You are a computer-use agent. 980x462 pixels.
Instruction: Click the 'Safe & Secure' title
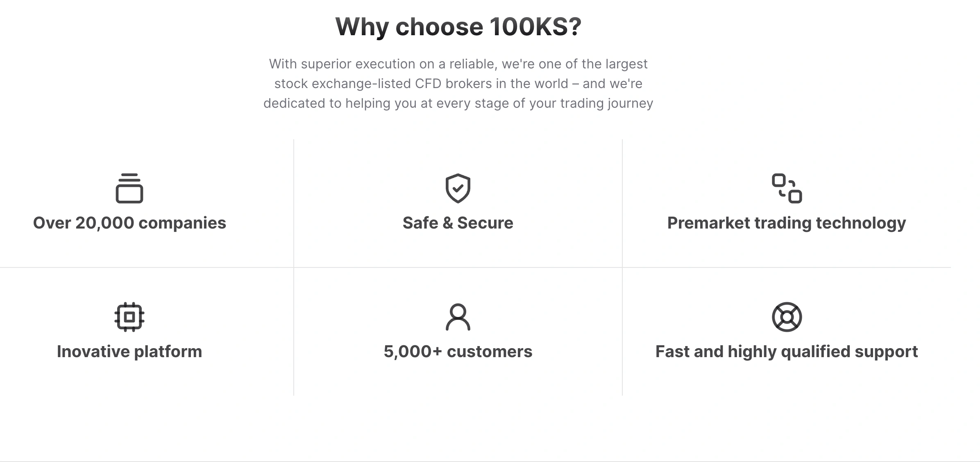click(x=458, y=223)
